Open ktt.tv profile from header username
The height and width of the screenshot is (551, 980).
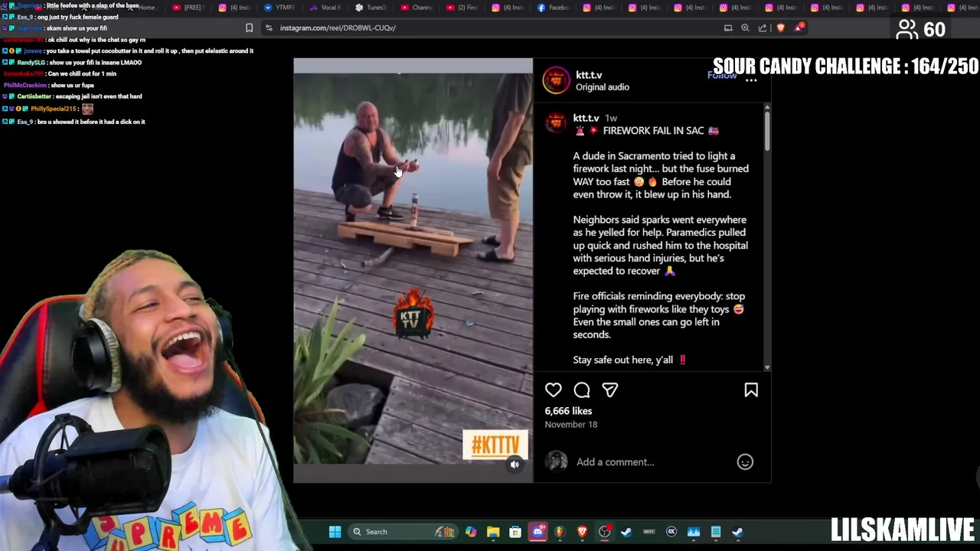589,75
